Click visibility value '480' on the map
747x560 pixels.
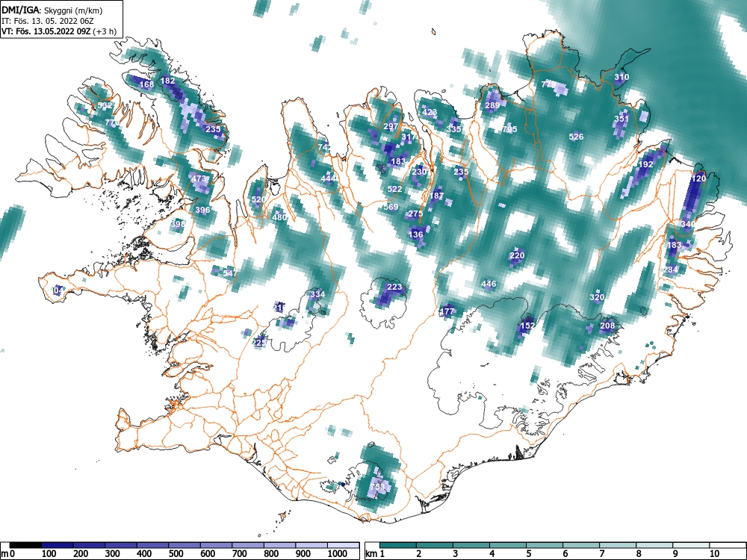click(279, 217)
